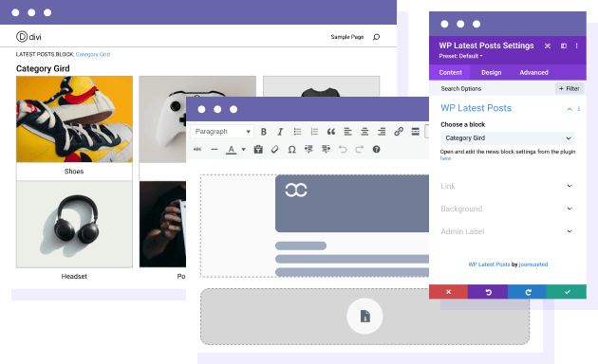Screen dimensions: 598x364
Task: Insert a bulleted list
Action: click(297, 132)
